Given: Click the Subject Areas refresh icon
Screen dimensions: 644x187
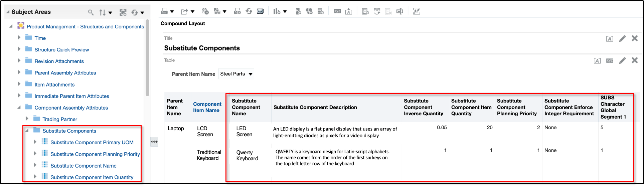Looking at the screenshot, I should (135, 13).
